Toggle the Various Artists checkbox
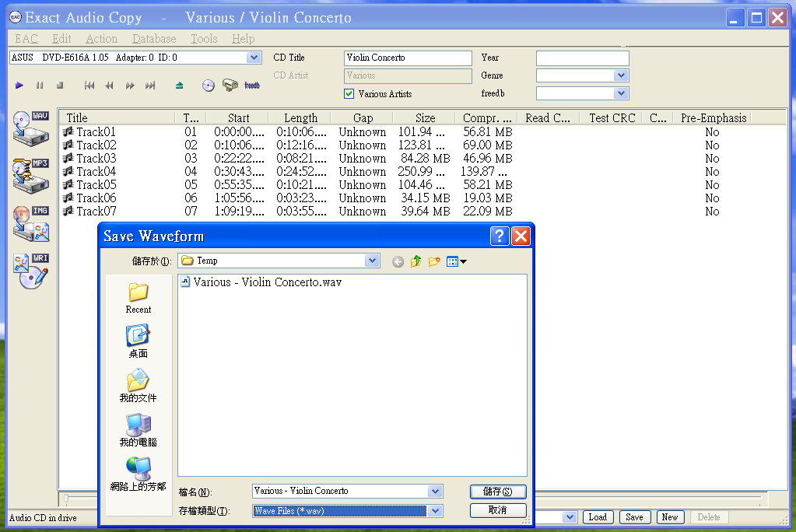The height and width of the screenshot is (532, 796). click(x=349, y=93)
